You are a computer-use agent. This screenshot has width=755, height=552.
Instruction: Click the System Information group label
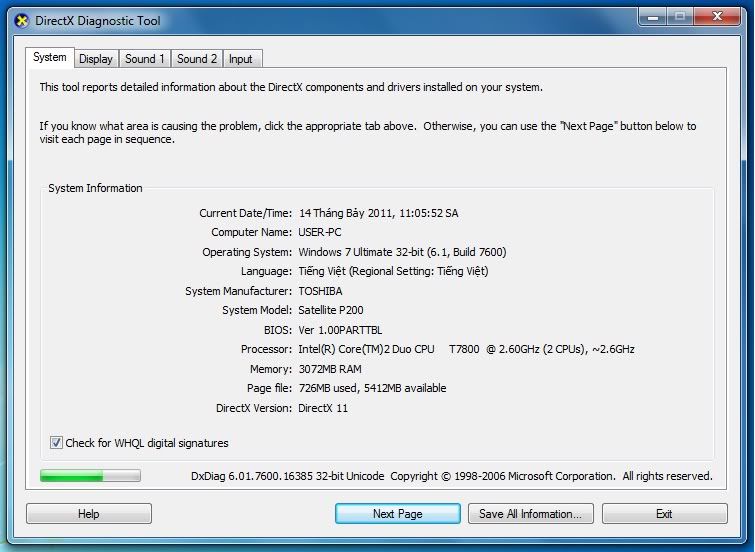point(95,188)
